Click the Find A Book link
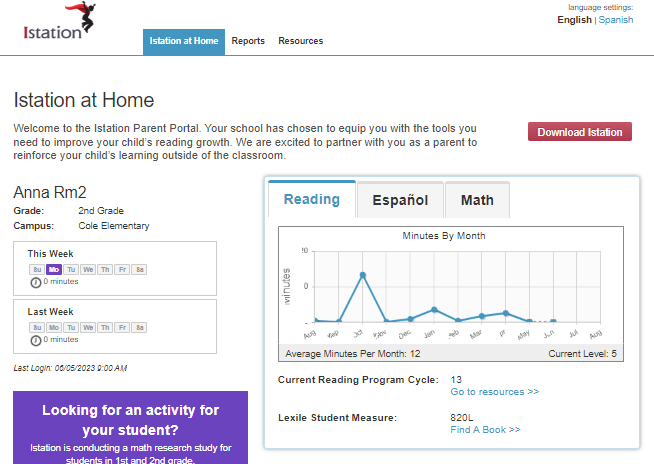 (x=485, y=430)
